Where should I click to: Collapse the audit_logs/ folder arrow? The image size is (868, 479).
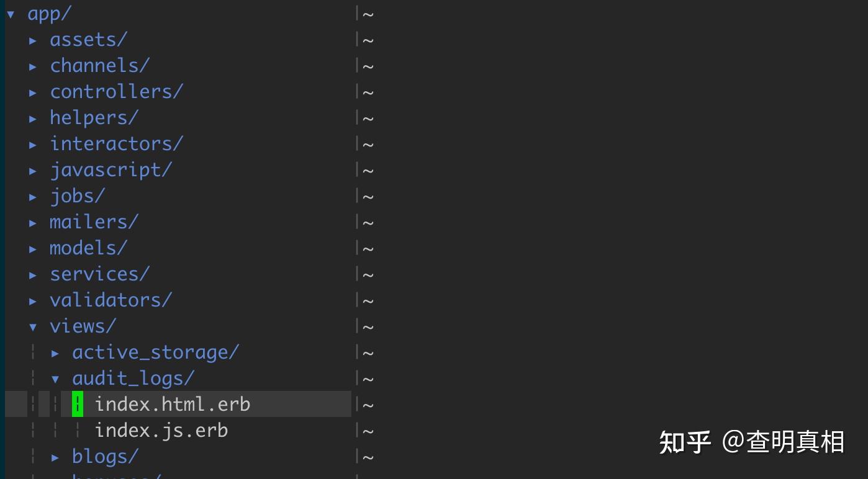click(55, 379)
